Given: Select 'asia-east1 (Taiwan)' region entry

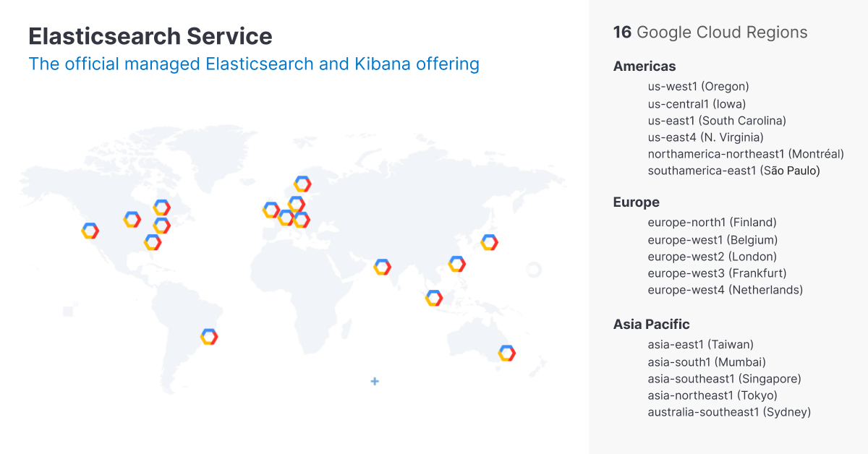Looking at the screenshot, I should point(701,345).
